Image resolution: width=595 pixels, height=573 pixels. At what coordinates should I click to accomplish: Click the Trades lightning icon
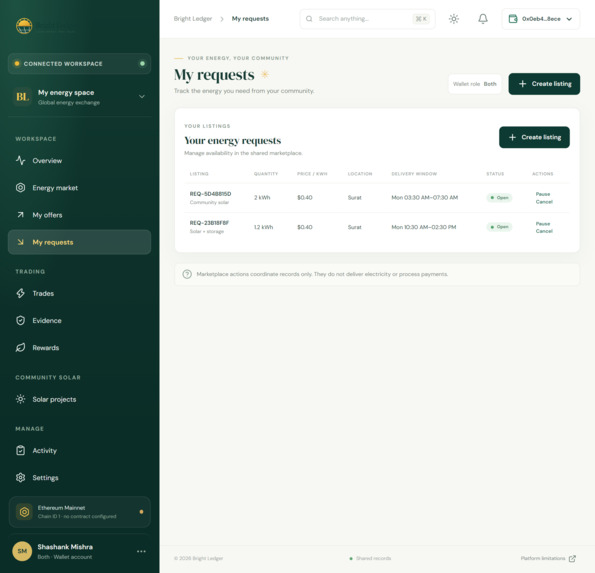coord(20,293)
